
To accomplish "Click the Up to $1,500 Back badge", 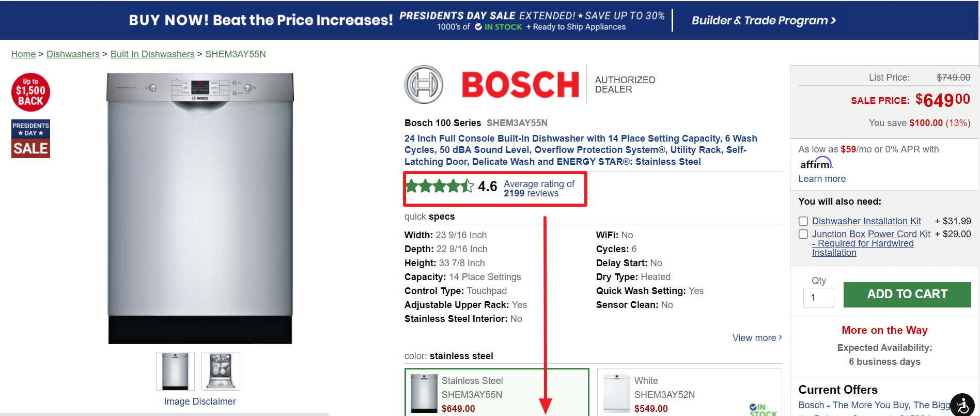I will point(30,92).
